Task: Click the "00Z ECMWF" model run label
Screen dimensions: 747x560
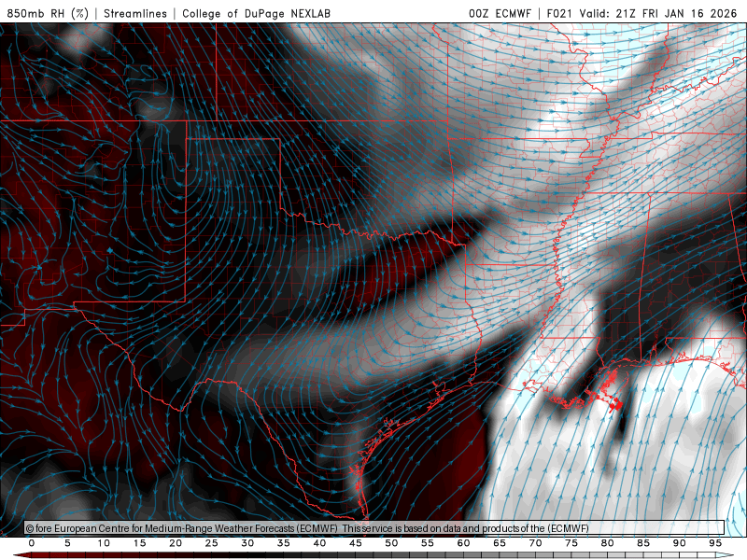Action: (x=500, y=13)
